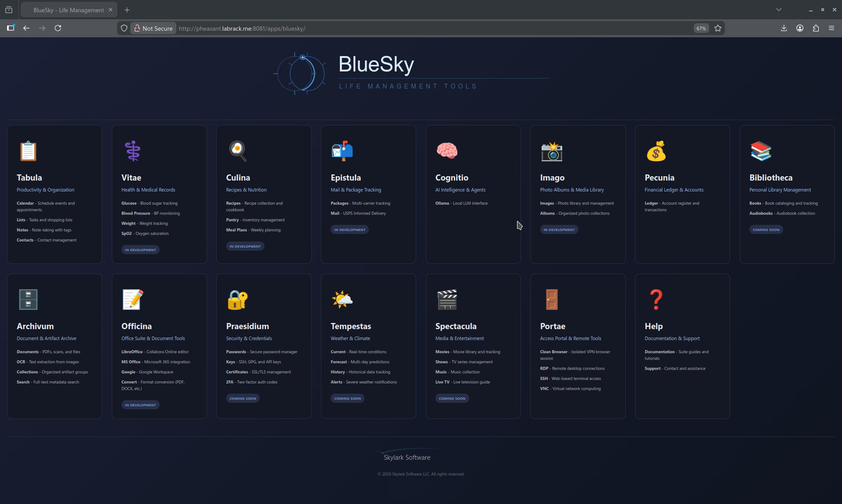The width and height of the screenshot is (842, 504).
Task: Open the Calendar link under Tabula
Action: point(25,203)
